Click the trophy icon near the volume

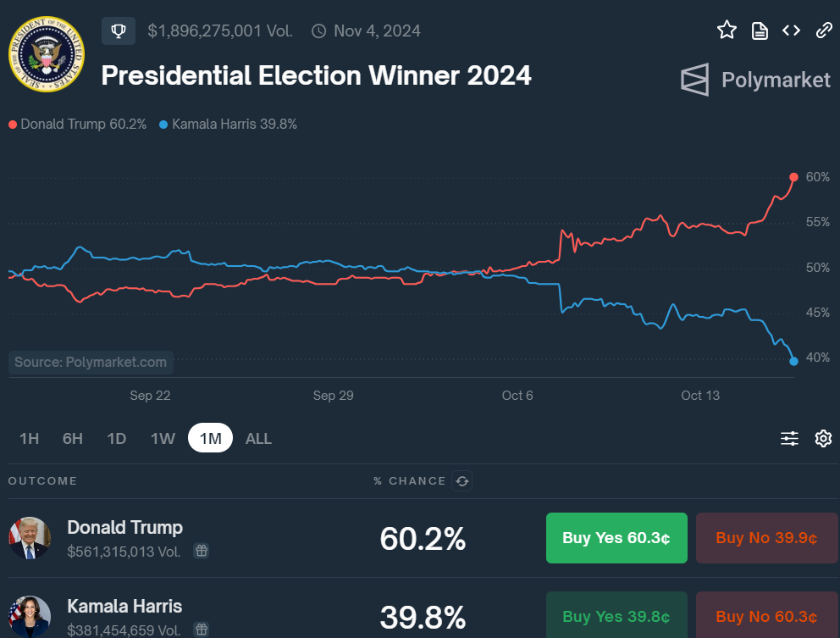pyautogui.click(x=118, y=31)
